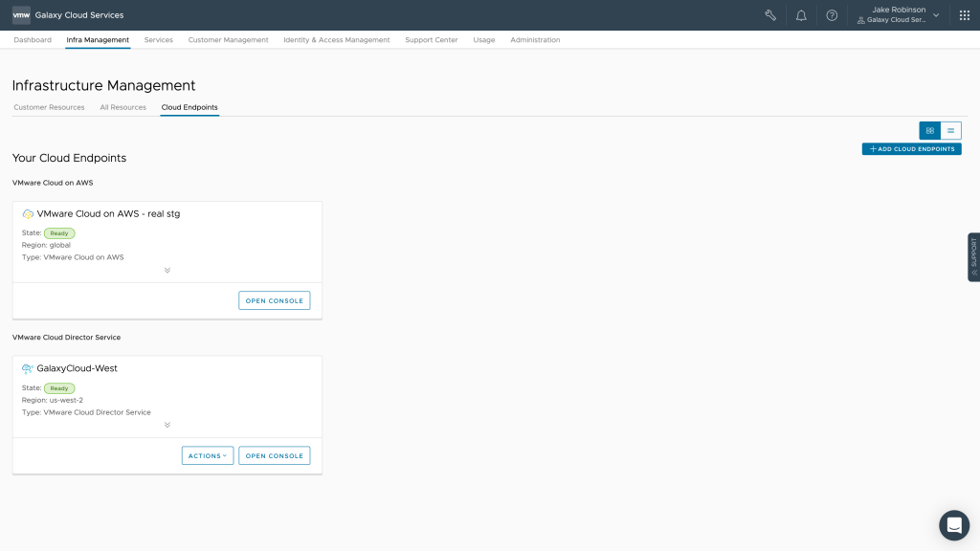
Task: Click the Infrastructure Management heading
Action: tap(103, 85)
